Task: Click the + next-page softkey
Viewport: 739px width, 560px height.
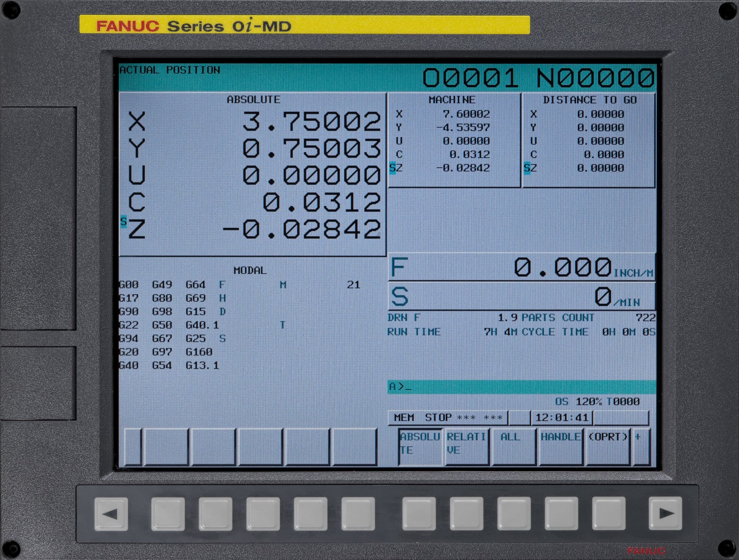Action: (642, 446)
